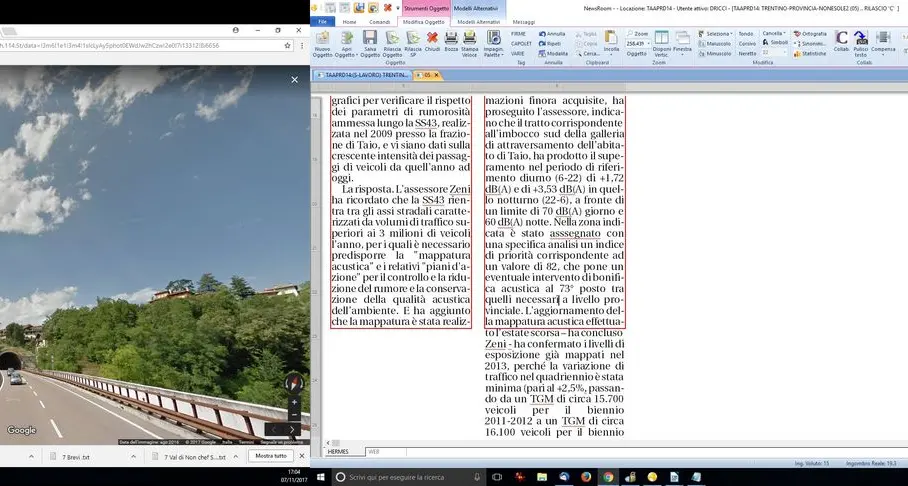This screenshot has width=908, height=486.
Task: Save with the Salva Oggetto icon
Action: point(370,44)
